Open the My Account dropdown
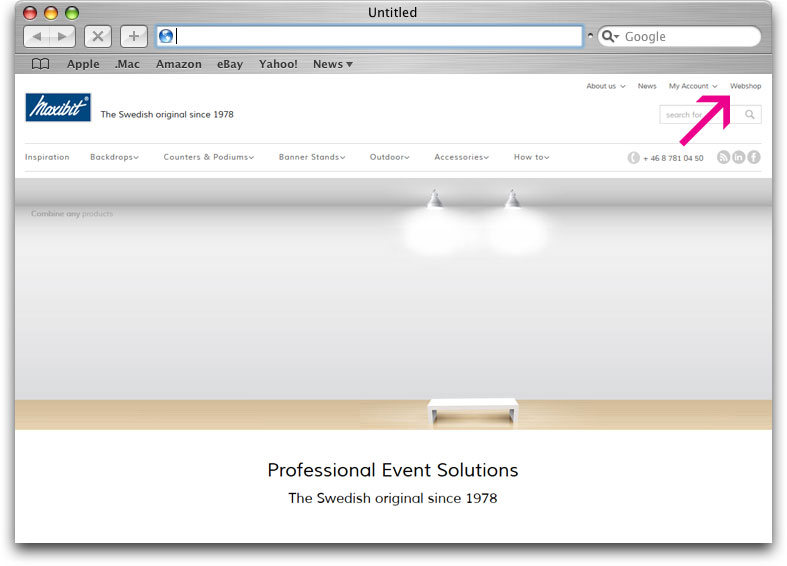 (693, 86)
